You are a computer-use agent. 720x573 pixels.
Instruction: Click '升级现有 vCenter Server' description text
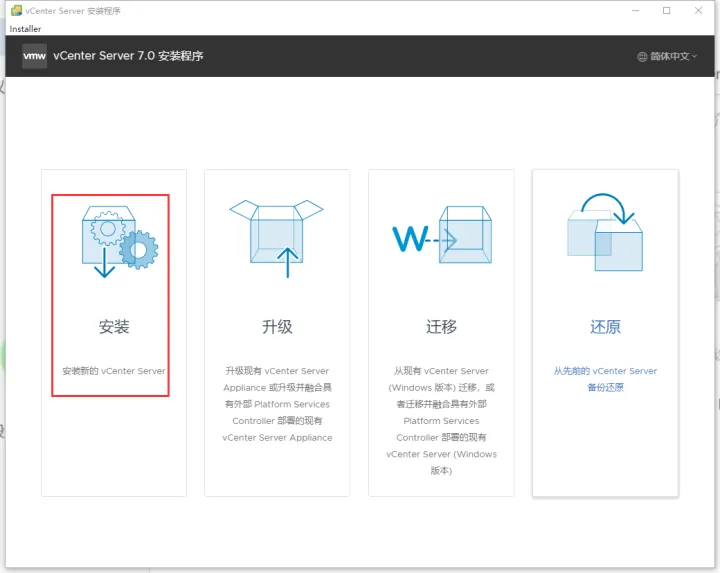[277, 404]
